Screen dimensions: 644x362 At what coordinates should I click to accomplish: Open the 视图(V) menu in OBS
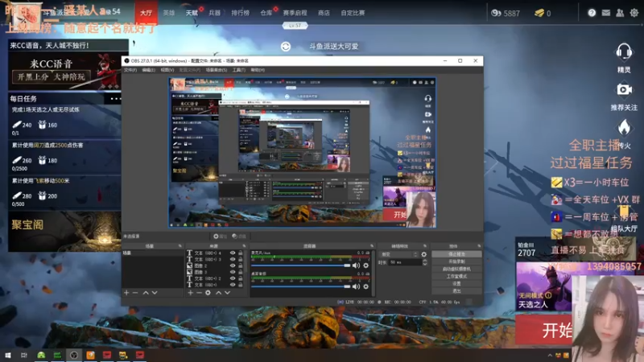point(167,70)
